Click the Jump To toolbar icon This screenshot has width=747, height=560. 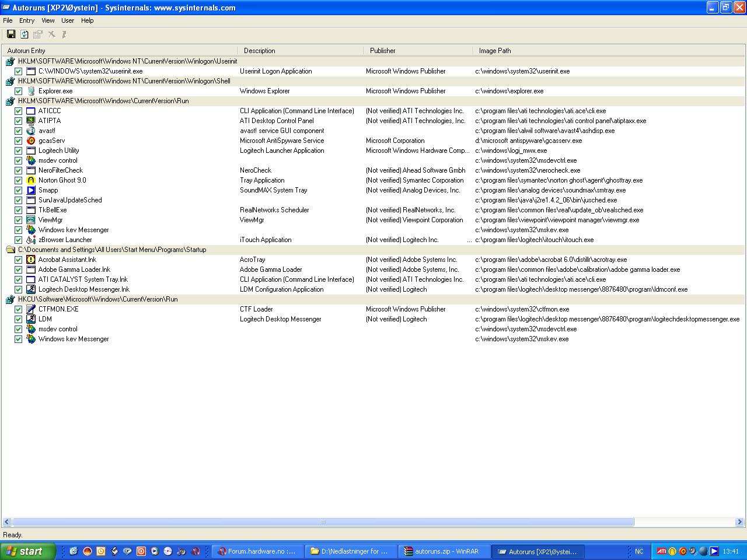pyautogui.click(x=64, y=34)
